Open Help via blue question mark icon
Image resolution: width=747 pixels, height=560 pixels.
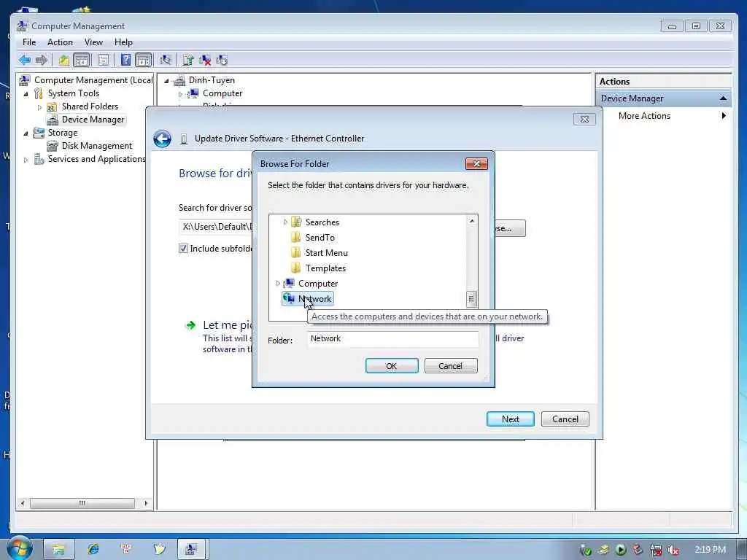point(125,60)
